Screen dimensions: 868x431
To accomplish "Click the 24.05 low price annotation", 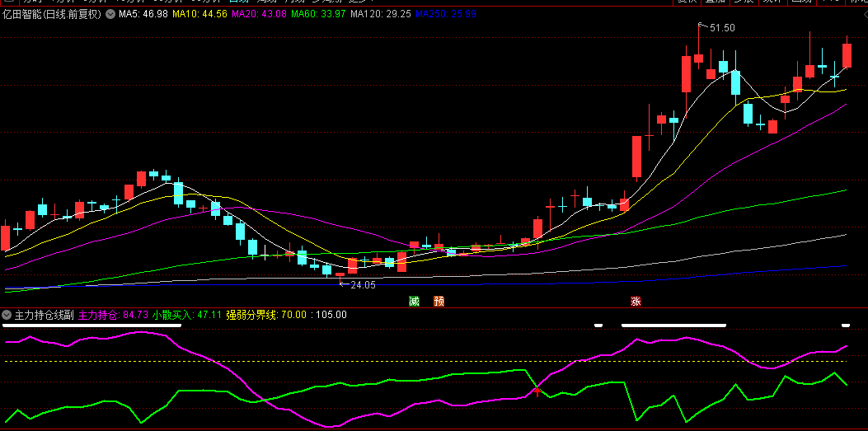I will (x=363, y=285).
